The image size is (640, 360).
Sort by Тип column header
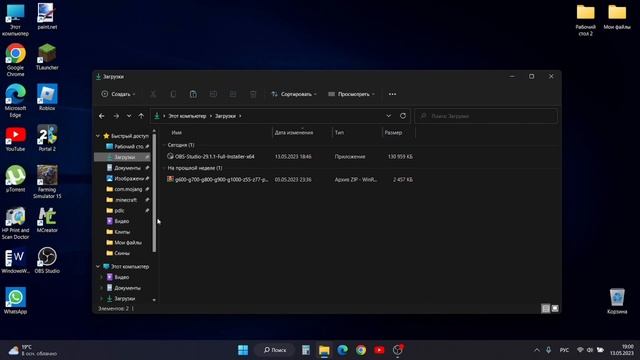click(339, 133)
